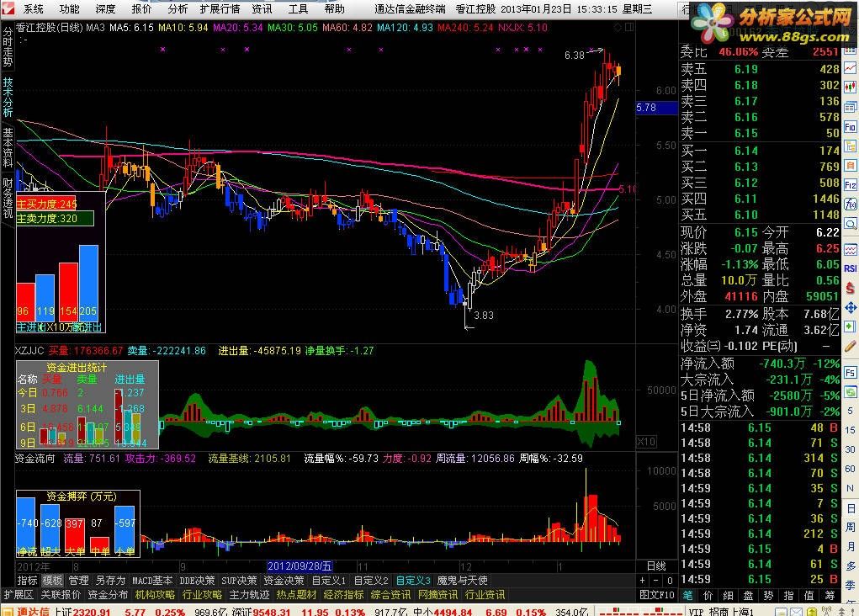Click the blue four-arrow move icon
The height and width of the screenshot is (616, 859).
(x=851, y=307)
